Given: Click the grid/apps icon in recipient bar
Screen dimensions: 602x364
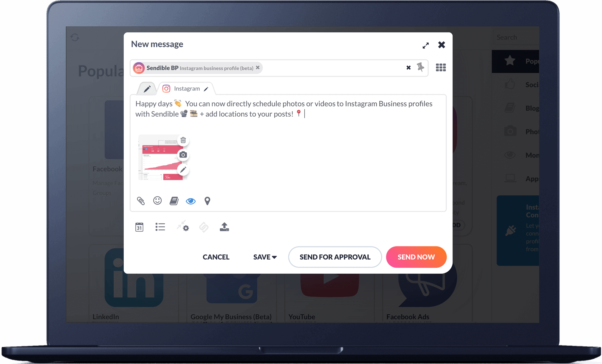Looking at the screenshot, I should click(x=440, y=67).
